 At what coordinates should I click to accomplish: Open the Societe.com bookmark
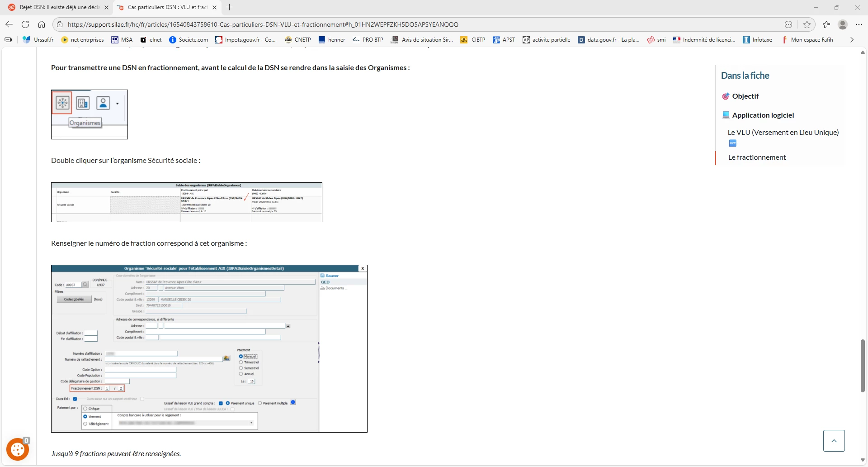(x=189, y=40)
